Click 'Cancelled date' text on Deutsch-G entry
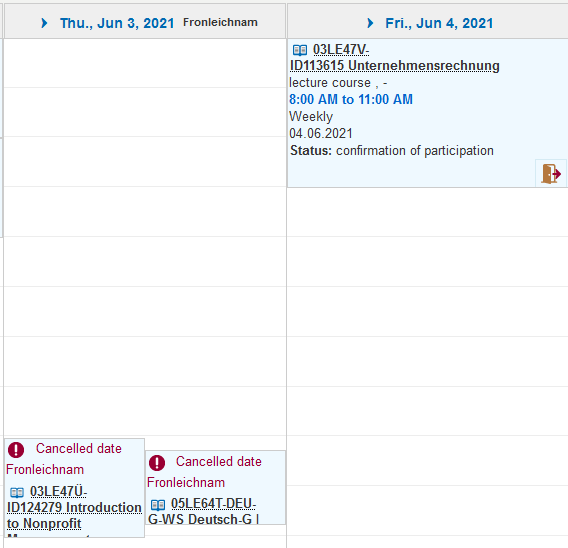This screenshot has height=548, width=568. pos(219,461)
